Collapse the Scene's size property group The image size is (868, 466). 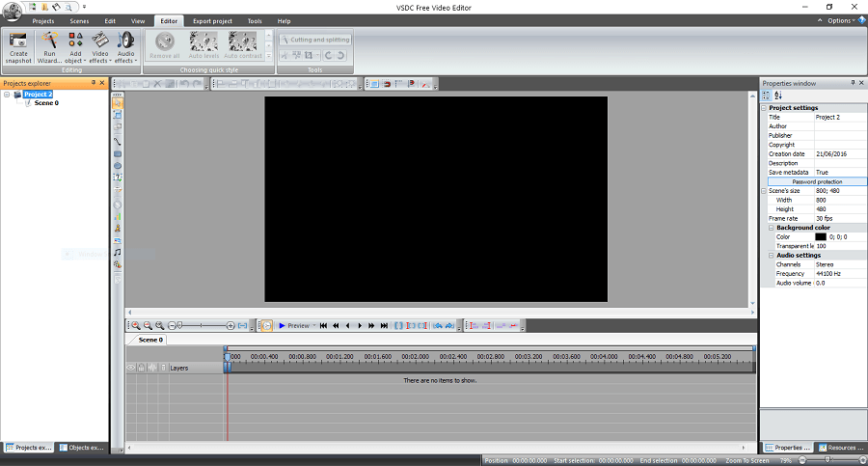765,191
